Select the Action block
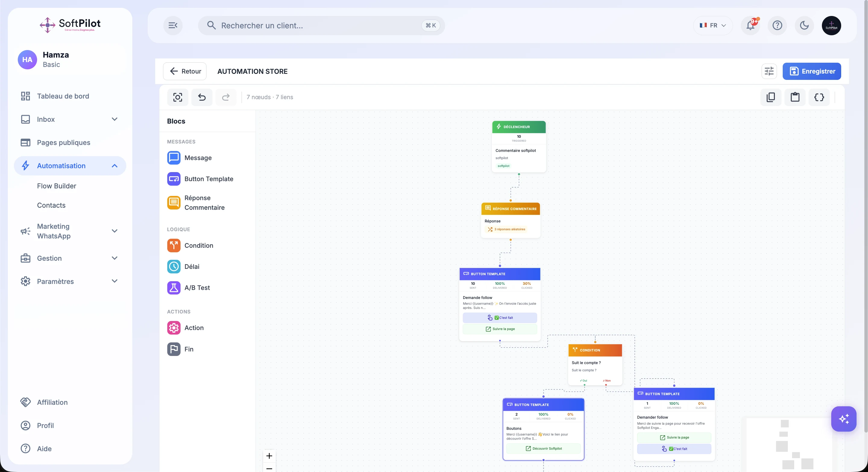Screen dimensions: 868x472 [x=207, y=328]
